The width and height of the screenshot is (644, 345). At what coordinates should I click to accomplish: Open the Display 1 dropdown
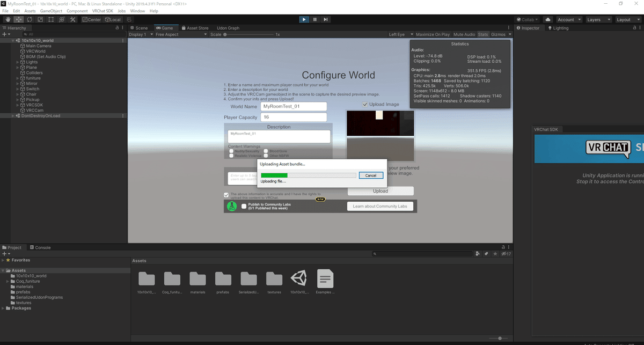(141, 34)
